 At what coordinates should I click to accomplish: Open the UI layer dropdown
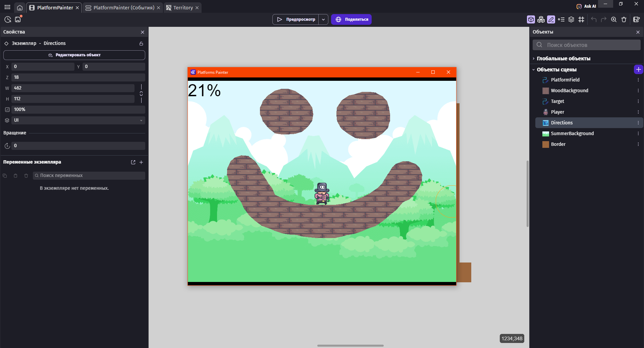[x=78, y=120]
